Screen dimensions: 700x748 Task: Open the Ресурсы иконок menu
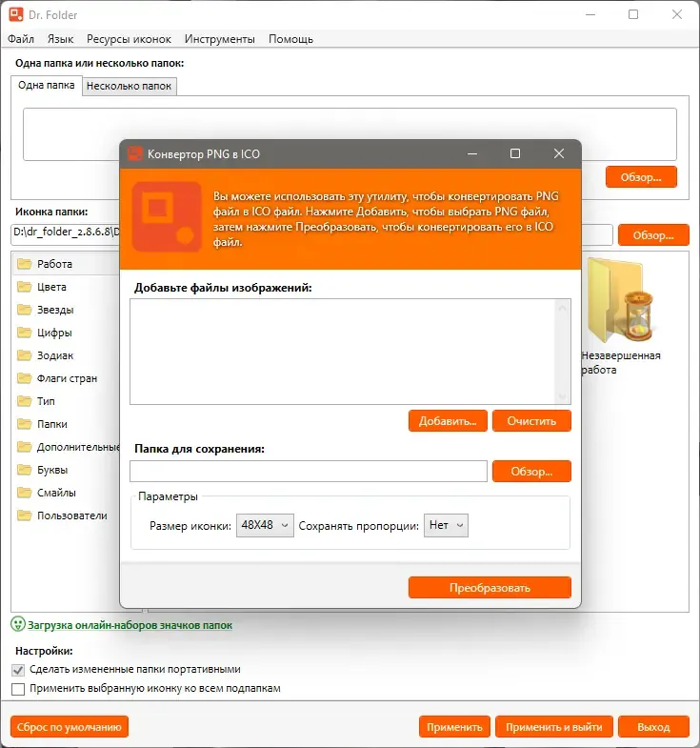coord(129,39)
